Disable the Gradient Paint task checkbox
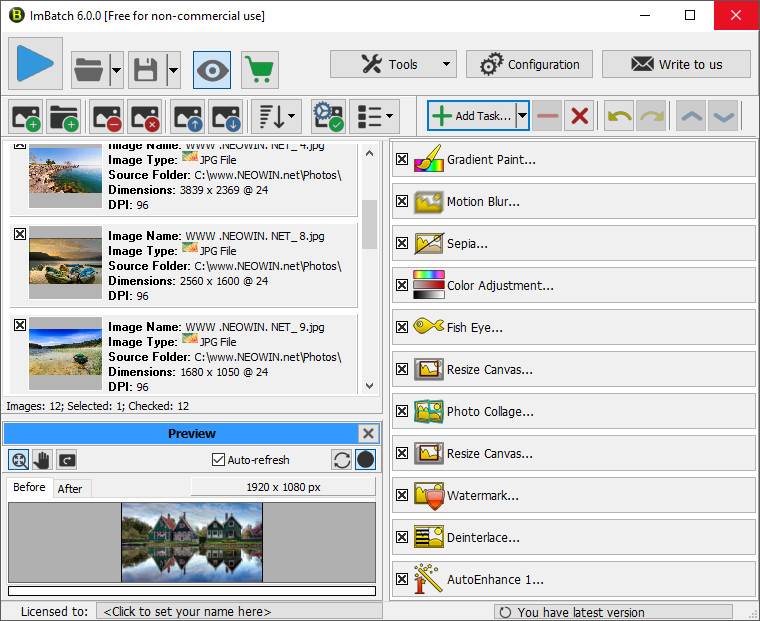760x621 pixels. coord(402,159)
